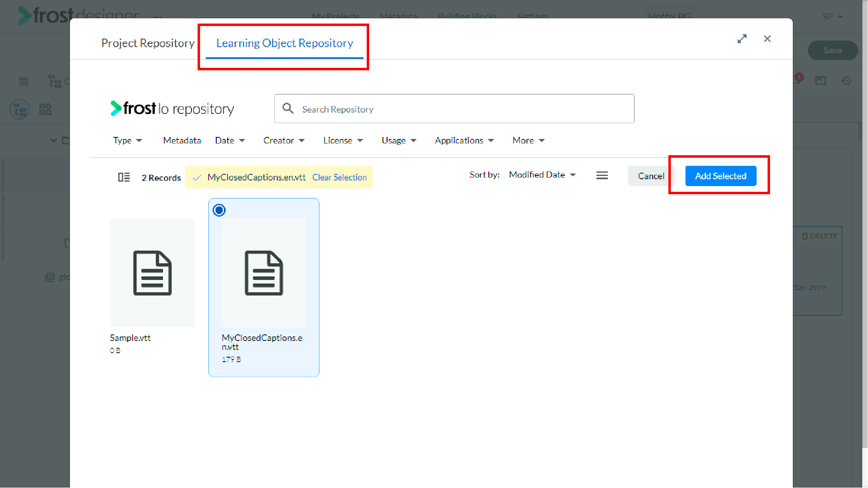
Task: Change Sort by Modified Date dropdown
Action: (542, 175)
